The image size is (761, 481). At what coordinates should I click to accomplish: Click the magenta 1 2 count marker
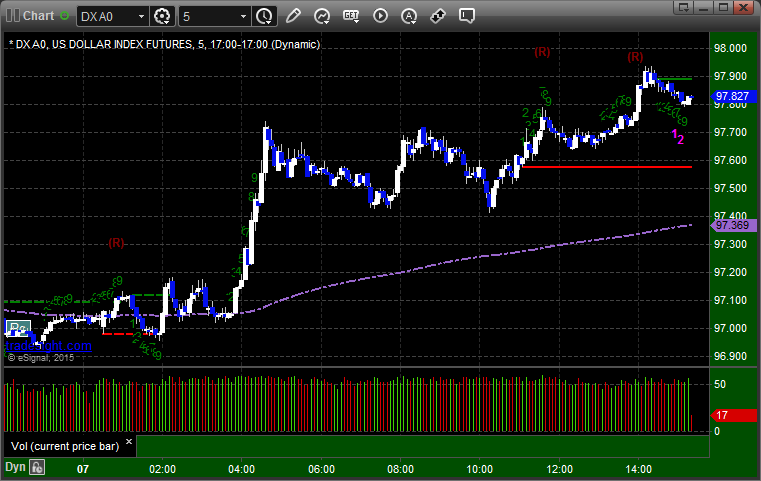(x=678, y=137)
